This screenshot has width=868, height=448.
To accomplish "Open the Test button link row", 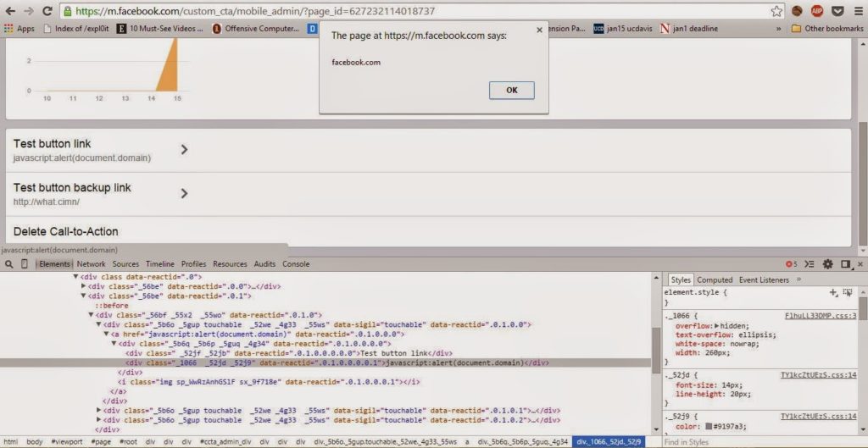I will coord(428,150).
